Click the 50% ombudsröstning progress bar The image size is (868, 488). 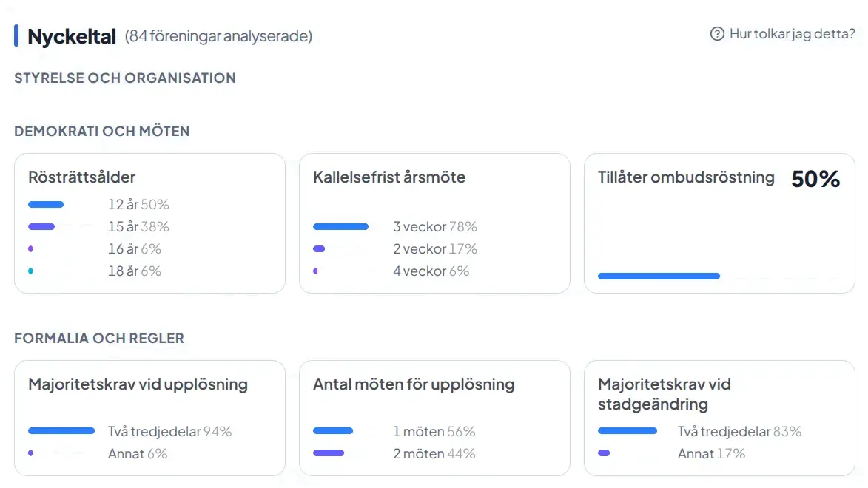tap(659, 276)
